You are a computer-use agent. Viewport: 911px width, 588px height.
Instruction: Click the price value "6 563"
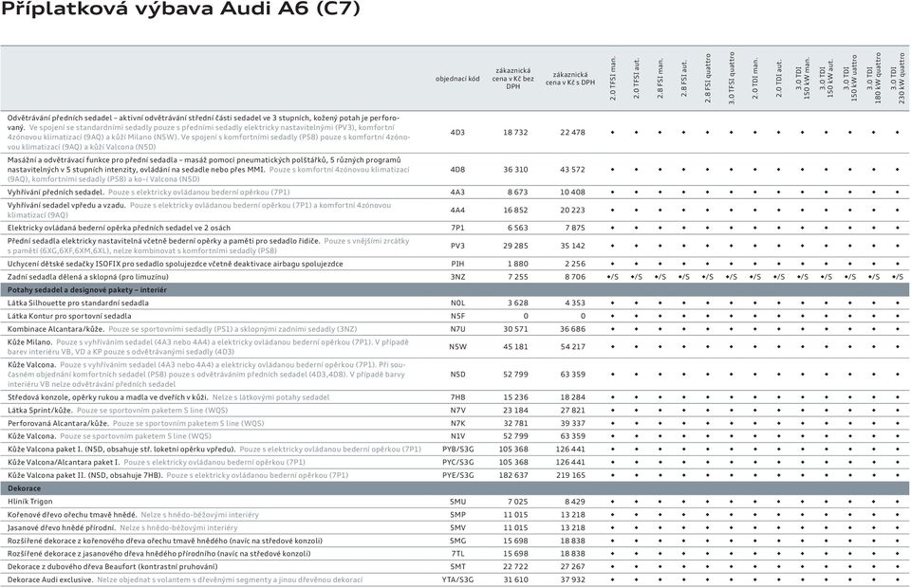[518, 229]
